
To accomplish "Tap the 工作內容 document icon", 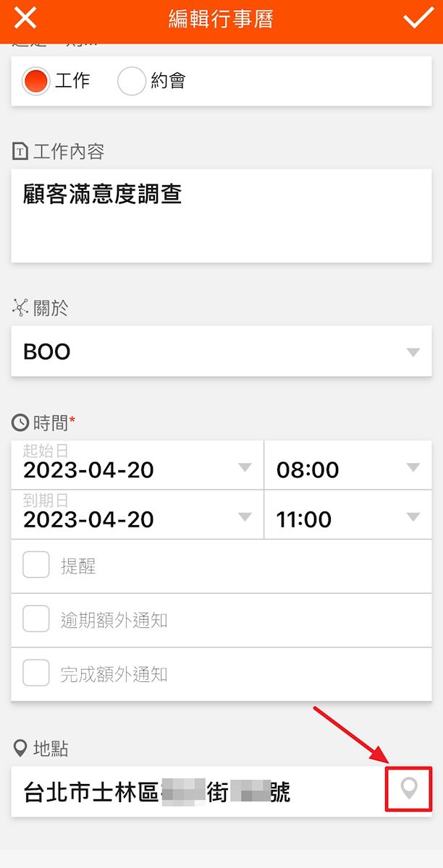I will pos(20,152).
